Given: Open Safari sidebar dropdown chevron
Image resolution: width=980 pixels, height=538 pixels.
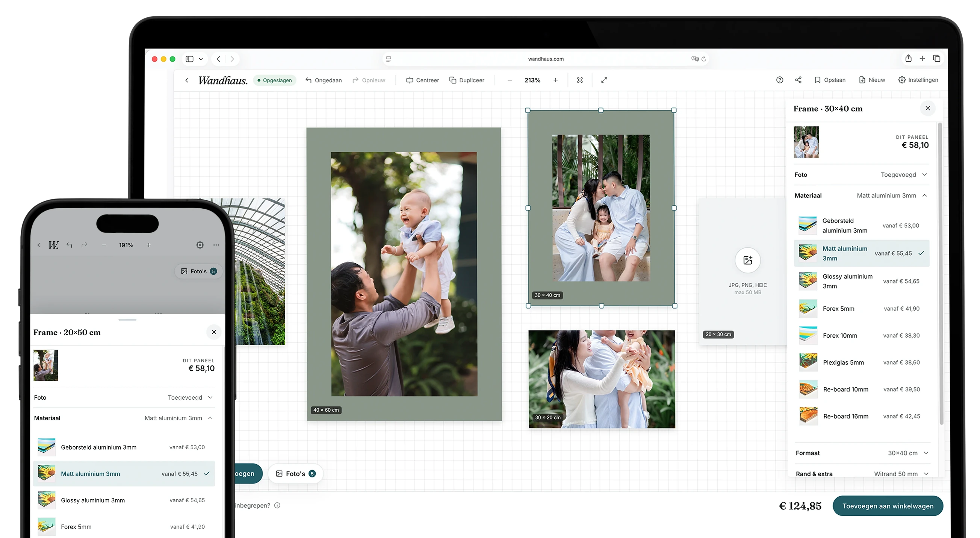Looking at the screenshot, I should [x=201, y=59].
